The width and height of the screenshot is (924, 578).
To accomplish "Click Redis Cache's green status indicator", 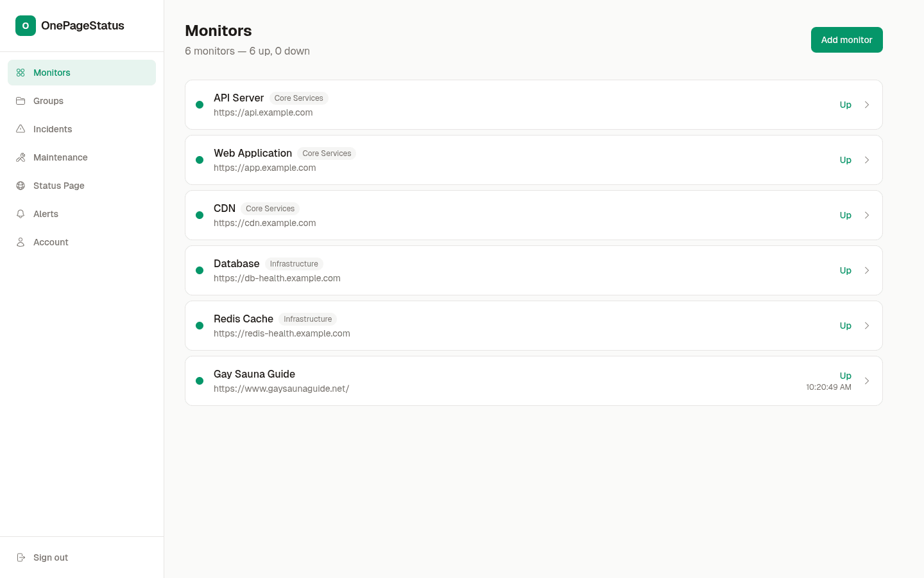I will (x=200, y=326).
